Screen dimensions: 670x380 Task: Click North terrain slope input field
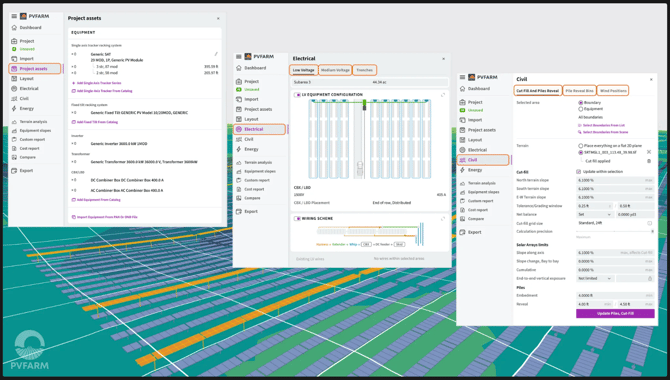pyautogui.click(x=615, y=180)
